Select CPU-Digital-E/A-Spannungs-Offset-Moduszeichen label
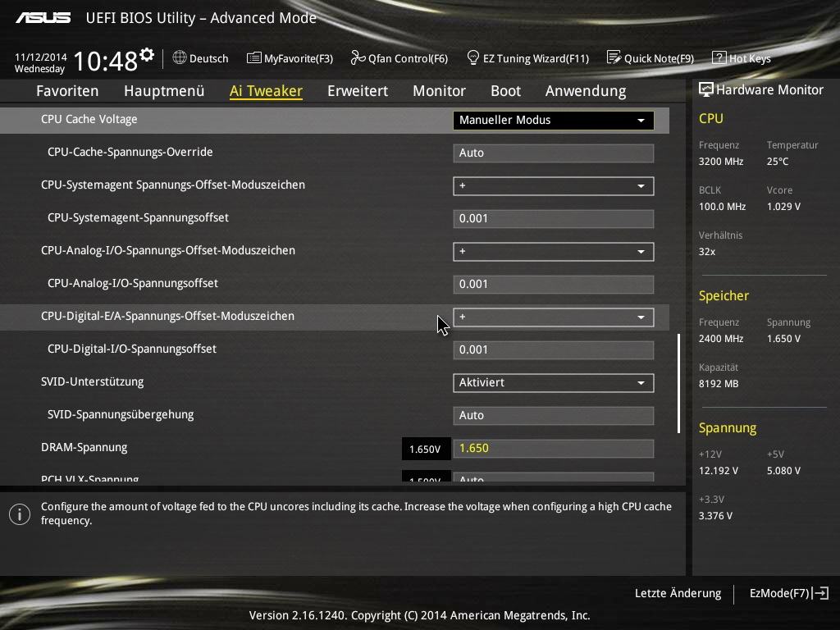 pyautogui.click(x=167, y=316)
